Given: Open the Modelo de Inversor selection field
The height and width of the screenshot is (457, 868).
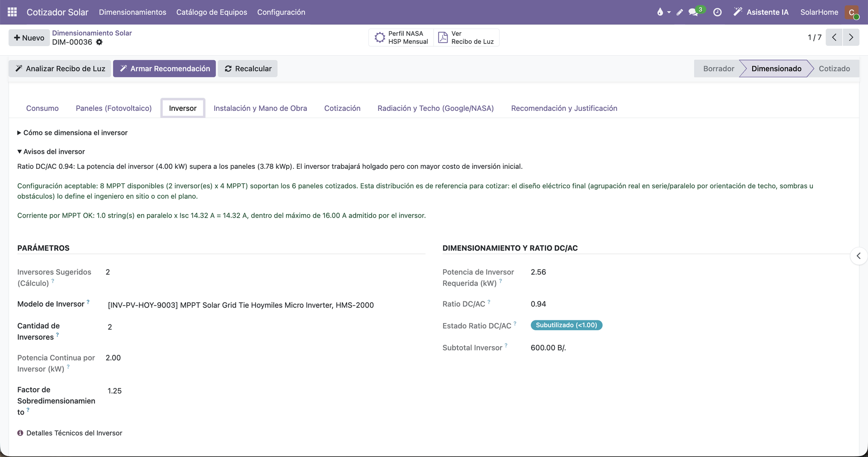Looking at the screenshot, I should [x=266, y=305].
